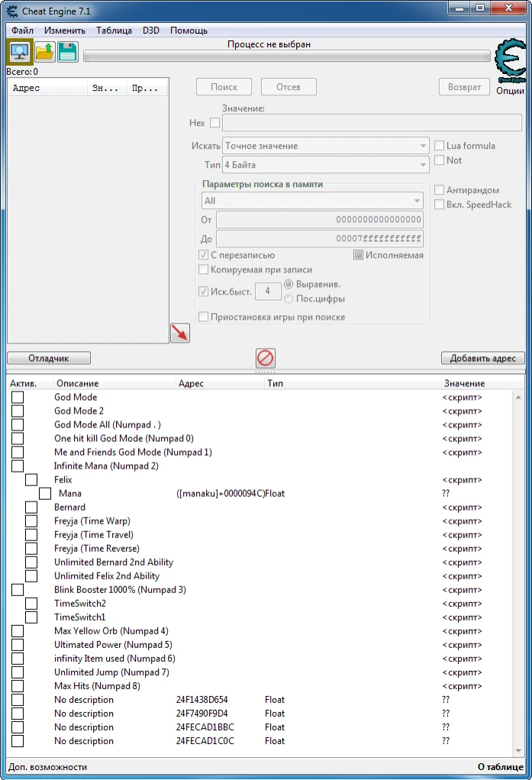
Task: Activate Infinite Mana (Numpad 2) checkbox
Action: 18,466
